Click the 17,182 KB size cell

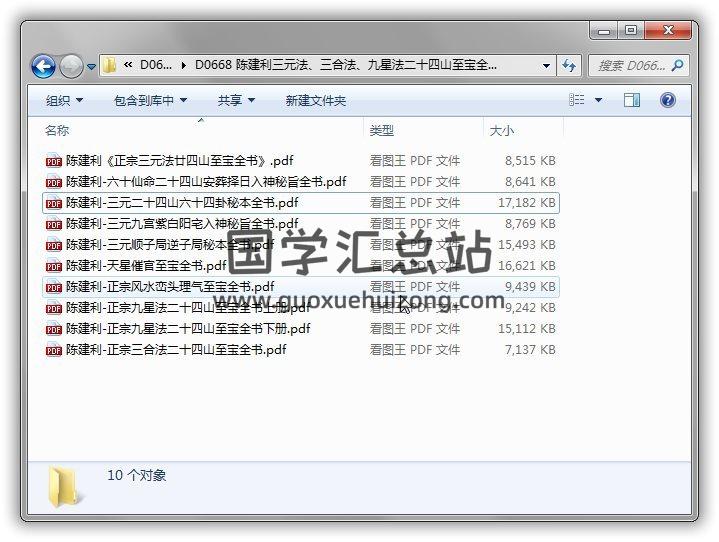pos(527,203)
